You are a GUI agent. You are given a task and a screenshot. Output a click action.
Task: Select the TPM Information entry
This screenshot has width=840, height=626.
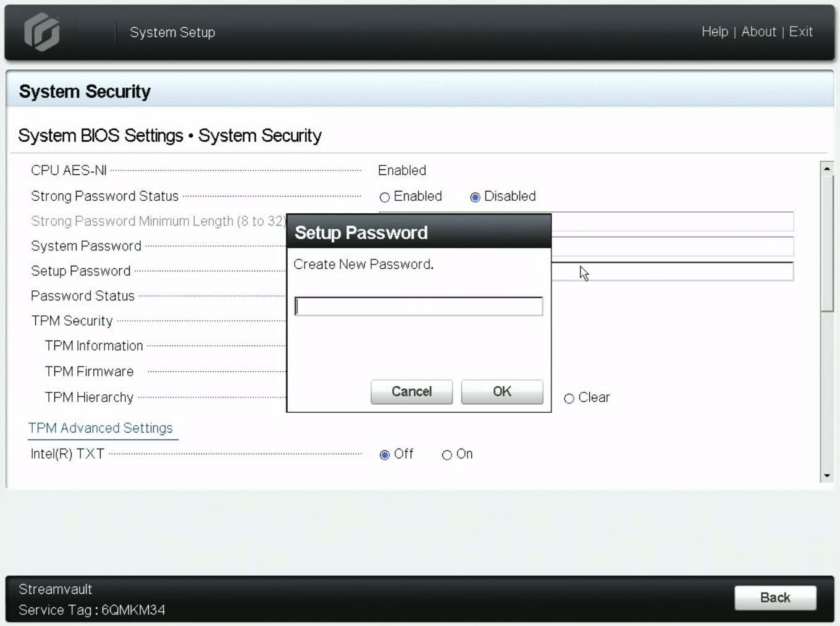pyautogui.click(x=94, y=345)
